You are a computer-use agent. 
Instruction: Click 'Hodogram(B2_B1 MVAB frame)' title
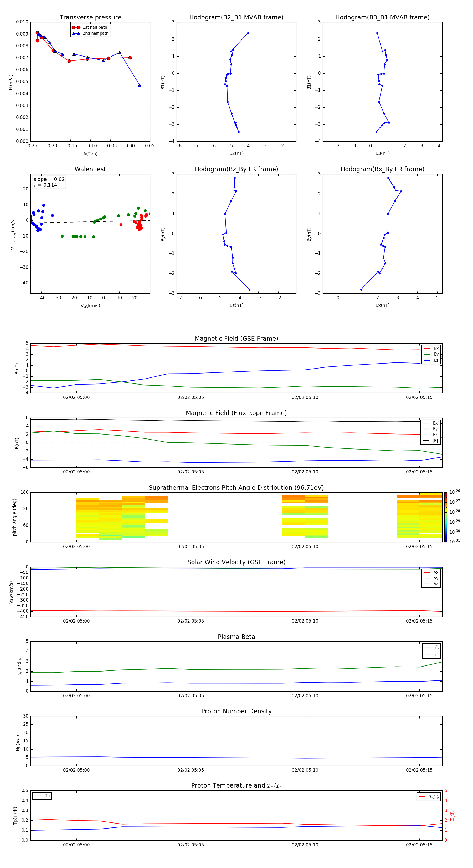236,18
